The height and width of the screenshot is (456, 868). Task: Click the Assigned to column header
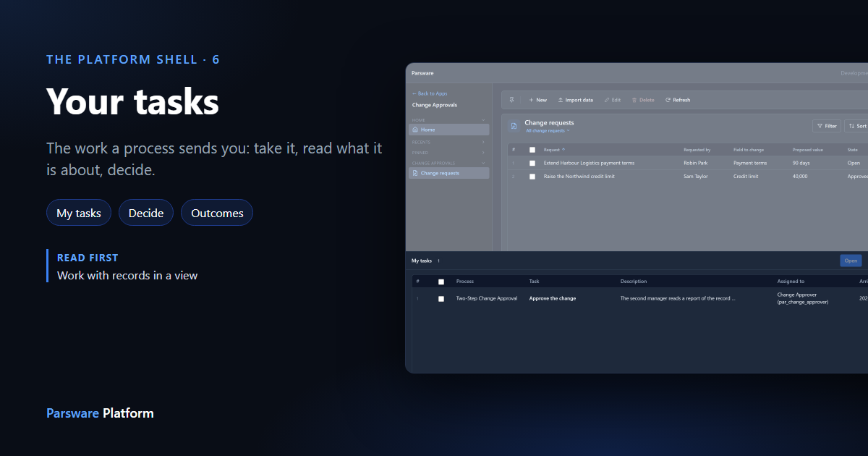pyautogui.click(x=791, y=282)
